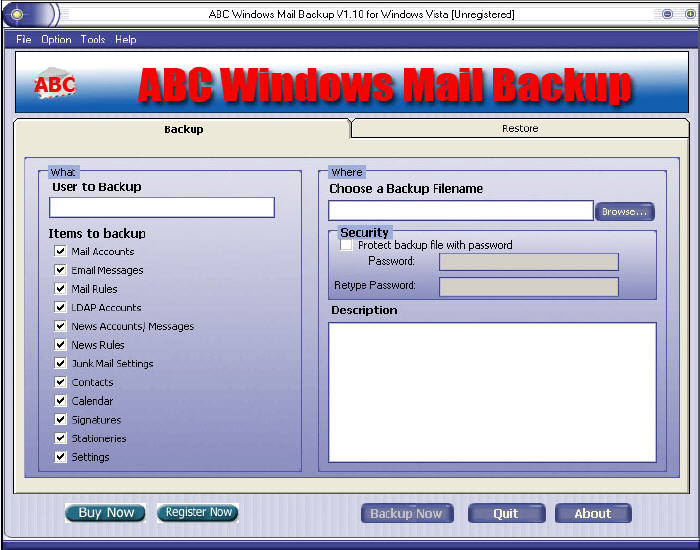Click the sun icon in title bar
The width and height of the screenshot is (700, 550).
point(17,15)
